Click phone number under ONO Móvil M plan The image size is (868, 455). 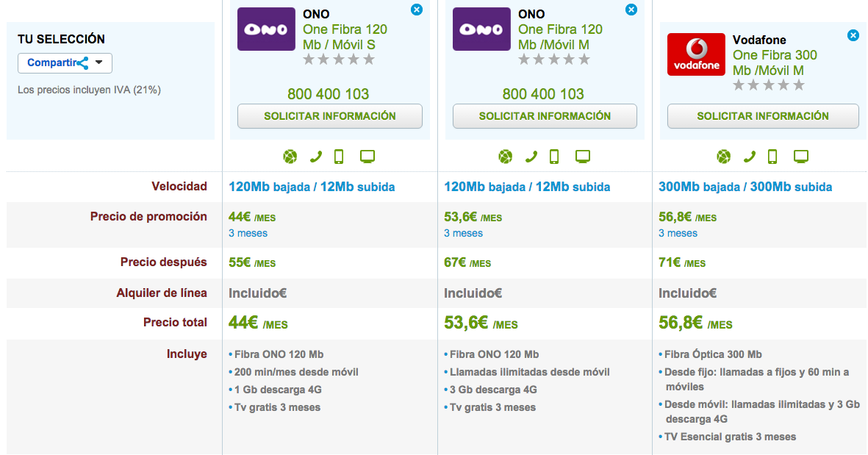click(x=543, y=94)
